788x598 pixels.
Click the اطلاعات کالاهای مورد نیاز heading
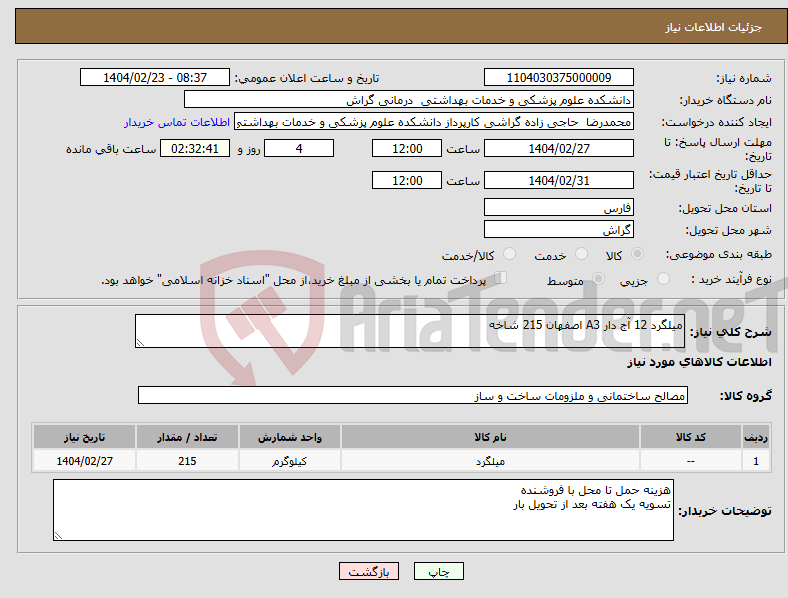click(699, 362)
